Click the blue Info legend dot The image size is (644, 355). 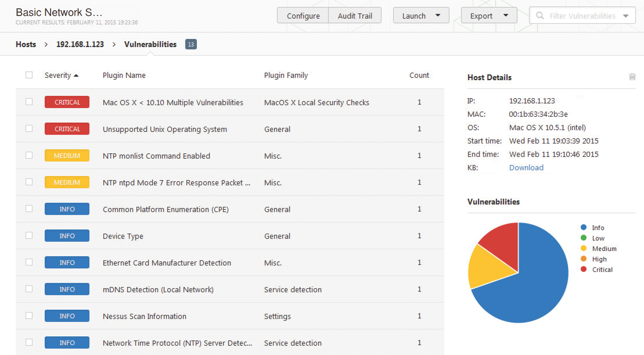tap(584, 227)
